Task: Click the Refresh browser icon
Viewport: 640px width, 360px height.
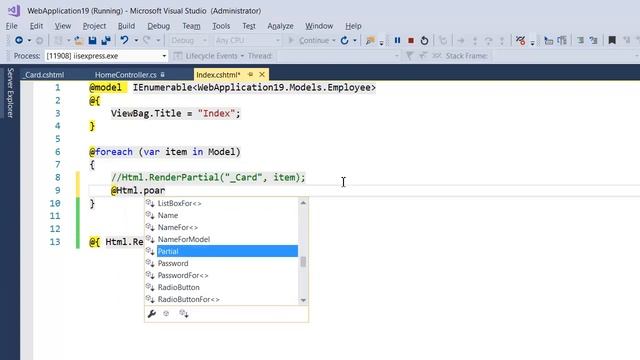Action: click(344, 40)
